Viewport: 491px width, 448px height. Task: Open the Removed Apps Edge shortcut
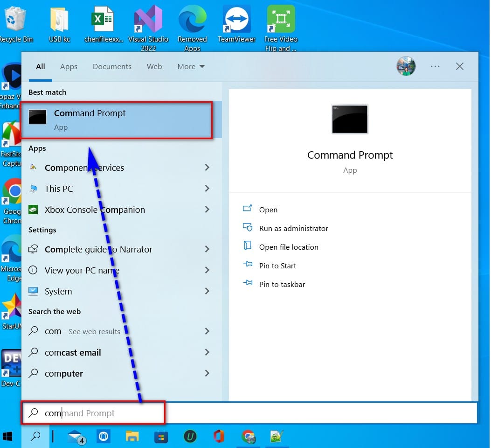[192, 28]
